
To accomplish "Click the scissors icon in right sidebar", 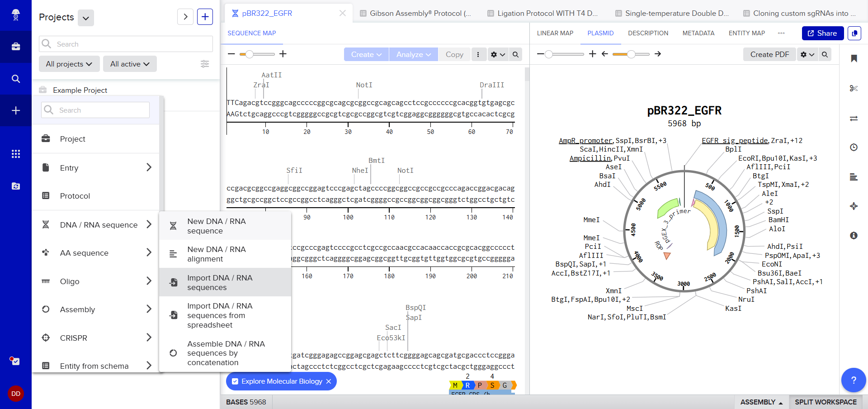I will [854, 88].
